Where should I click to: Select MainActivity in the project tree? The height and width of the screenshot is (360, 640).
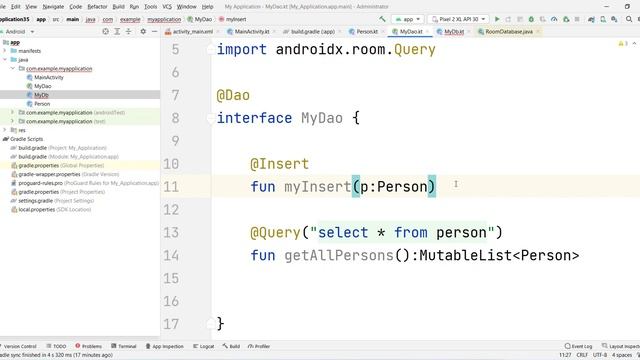(49, 77)
